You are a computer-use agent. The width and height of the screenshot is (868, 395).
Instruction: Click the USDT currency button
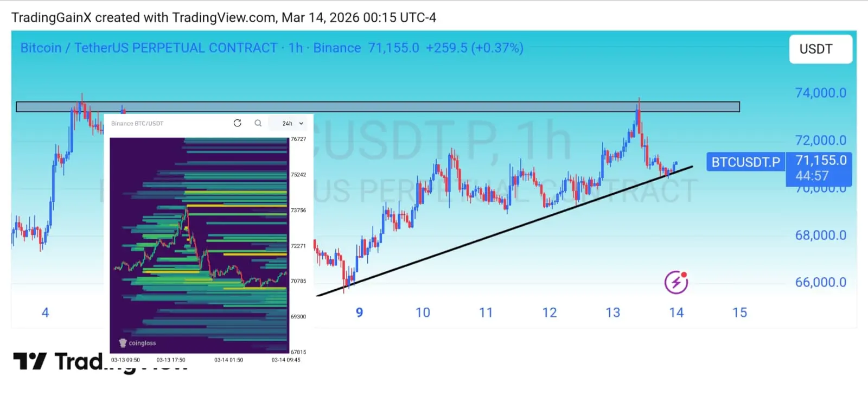820,49
